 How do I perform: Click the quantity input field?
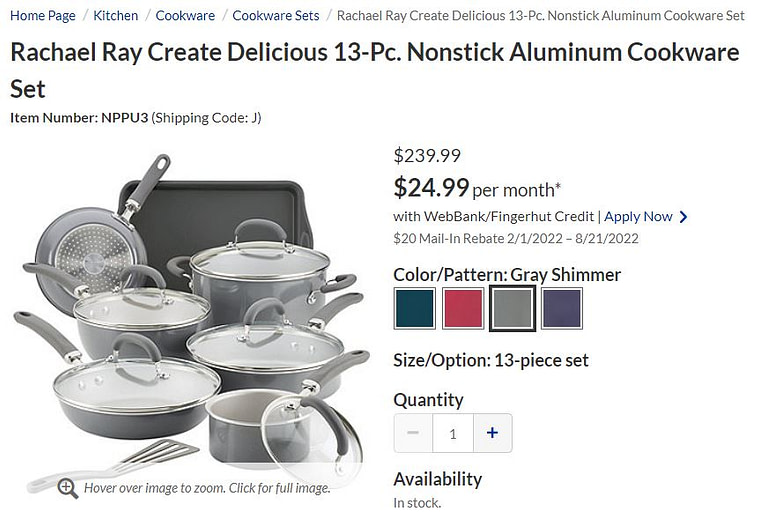[x=453, y=433]
